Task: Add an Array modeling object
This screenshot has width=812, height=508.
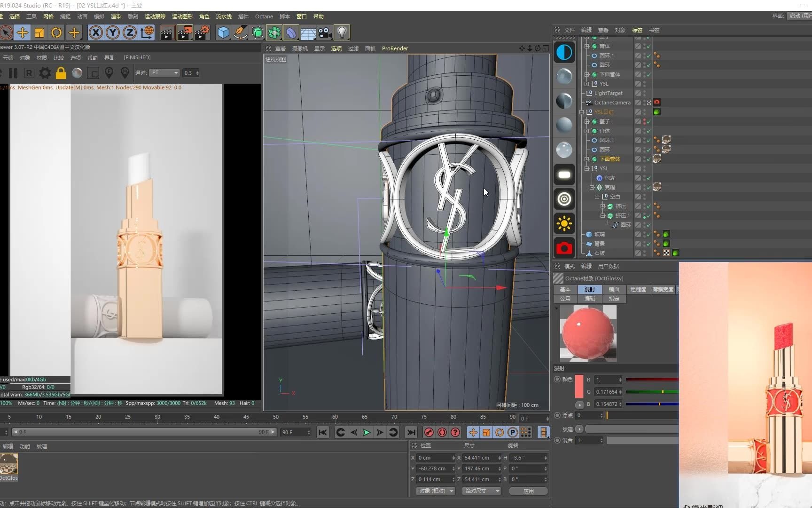Action: pos(274,32)
